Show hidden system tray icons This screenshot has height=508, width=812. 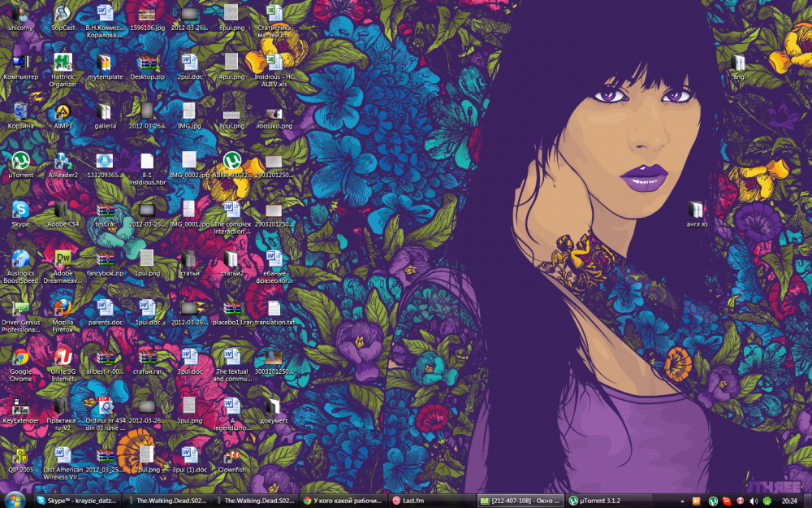pyautogui.click(x=682, y=501)
